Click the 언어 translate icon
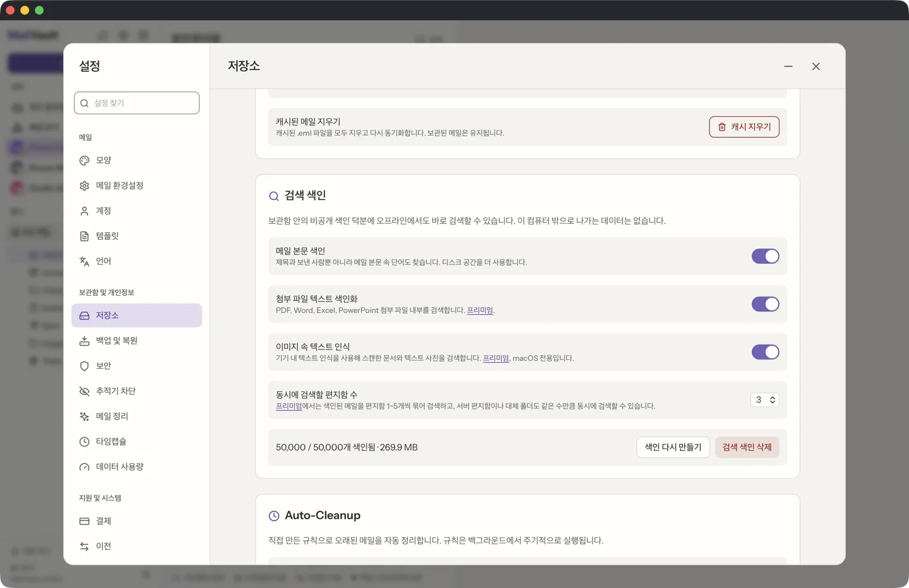Image resolution: width=909 pixels, height=588 pixels. pos(85,261)
